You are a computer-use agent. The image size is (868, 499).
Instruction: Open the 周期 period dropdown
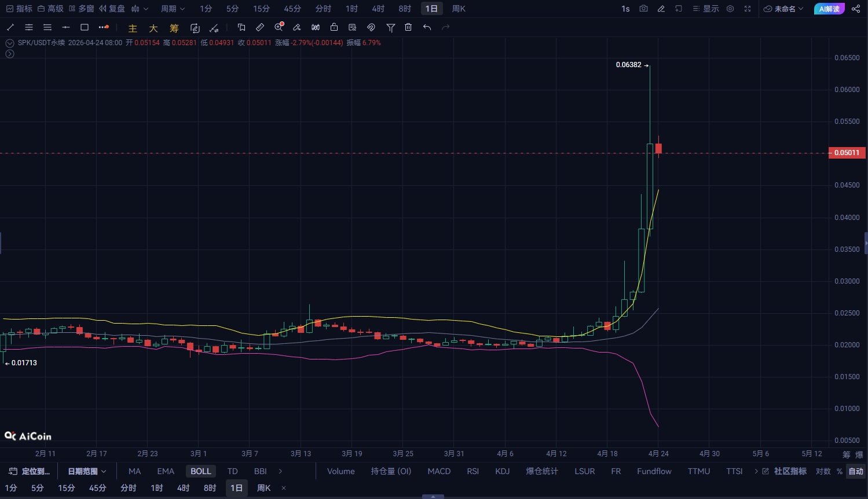(x=173, y=9)
